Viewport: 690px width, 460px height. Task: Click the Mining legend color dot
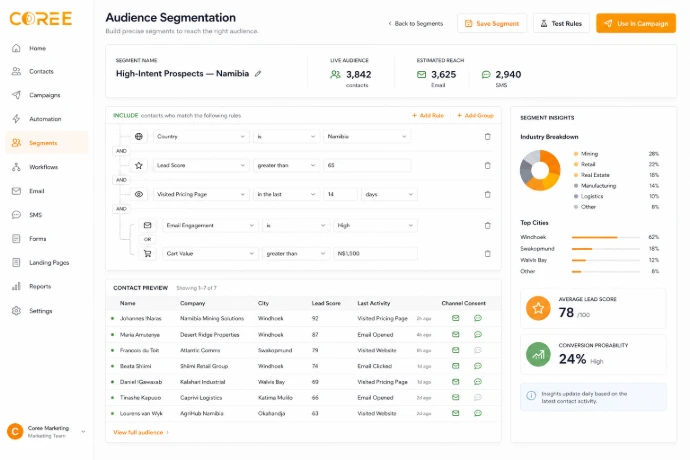[576, 154]
